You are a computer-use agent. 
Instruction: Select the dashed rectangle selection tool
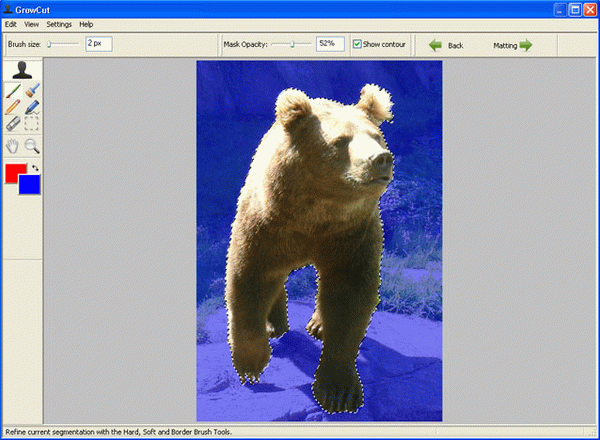point(32,125)
